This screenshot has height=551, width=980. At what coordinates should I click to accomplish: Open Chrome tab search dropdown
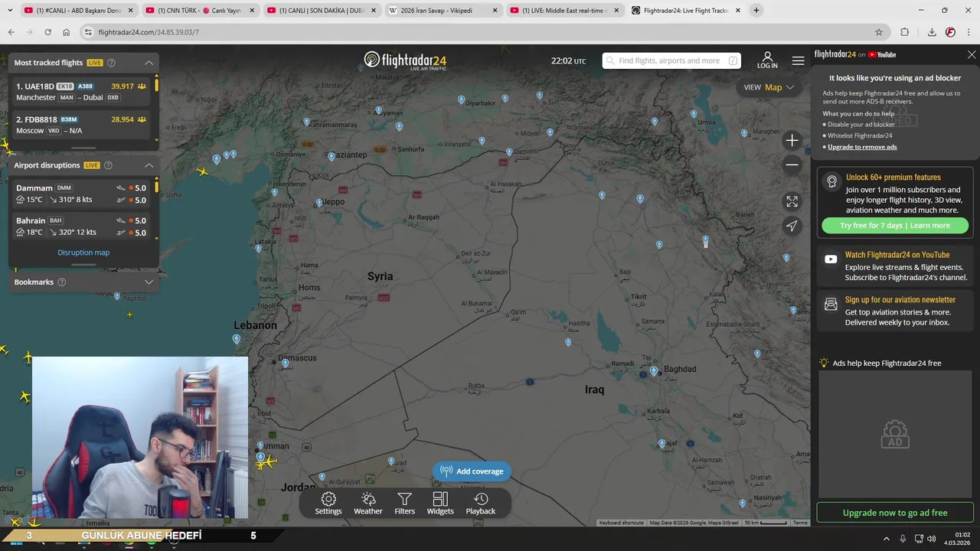(10, 10)
